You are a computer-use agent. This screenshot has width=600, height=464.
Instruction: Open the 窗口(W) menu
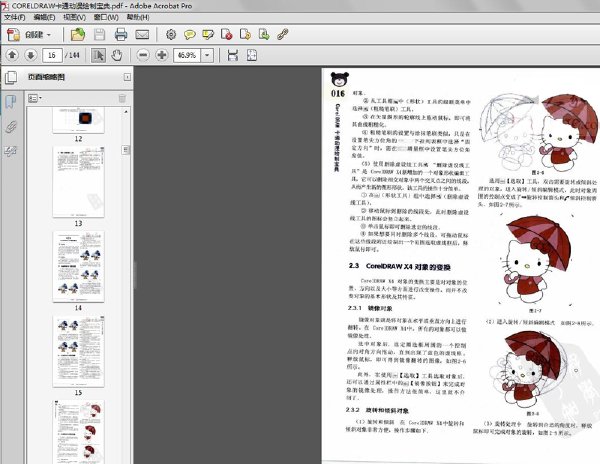point(106,18)
